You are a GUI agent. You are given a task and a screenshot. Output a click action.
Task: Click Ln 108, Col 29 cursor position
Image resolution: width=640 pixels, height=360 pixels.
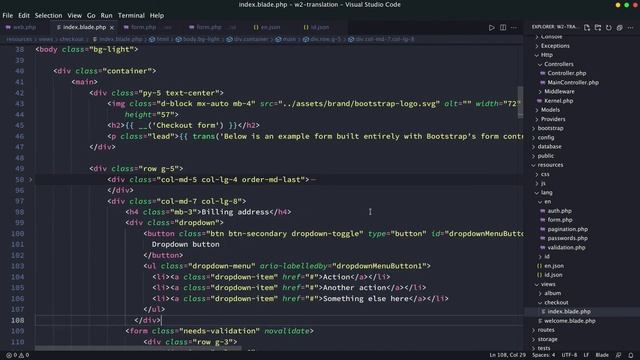tap(507, 355)
